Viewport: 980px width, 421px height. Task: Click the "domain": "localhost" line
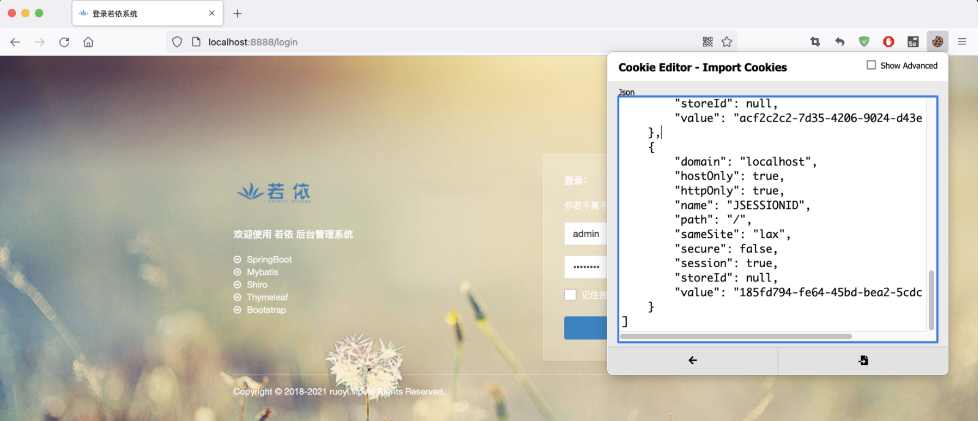coord(746,161)
